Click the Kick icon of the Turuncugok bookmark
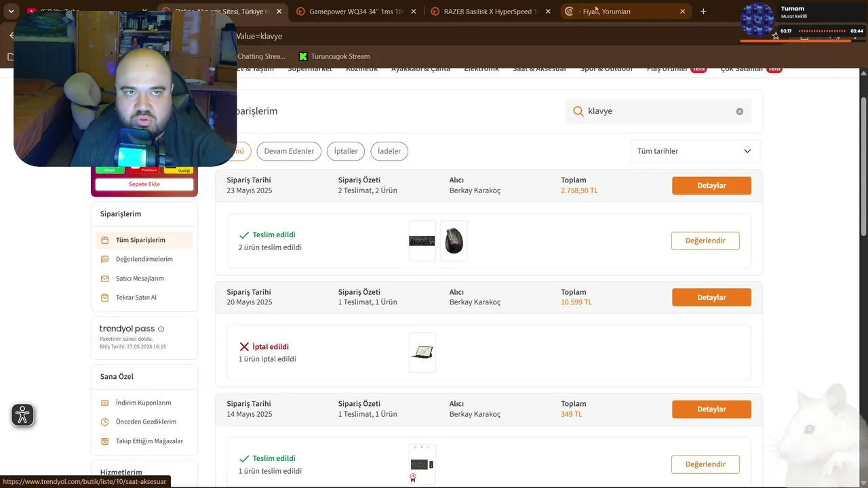 [x=303, y=56]
